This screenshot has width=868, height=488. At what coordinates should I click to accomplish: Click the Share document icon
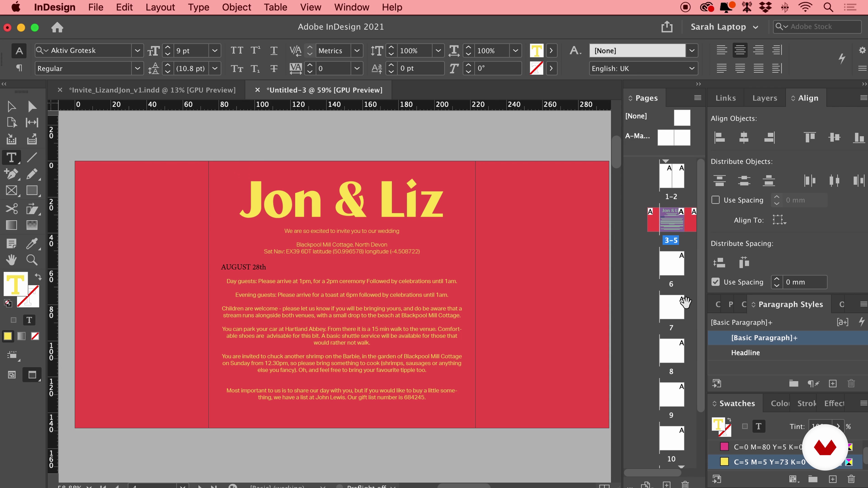click(x=667, y=27)
